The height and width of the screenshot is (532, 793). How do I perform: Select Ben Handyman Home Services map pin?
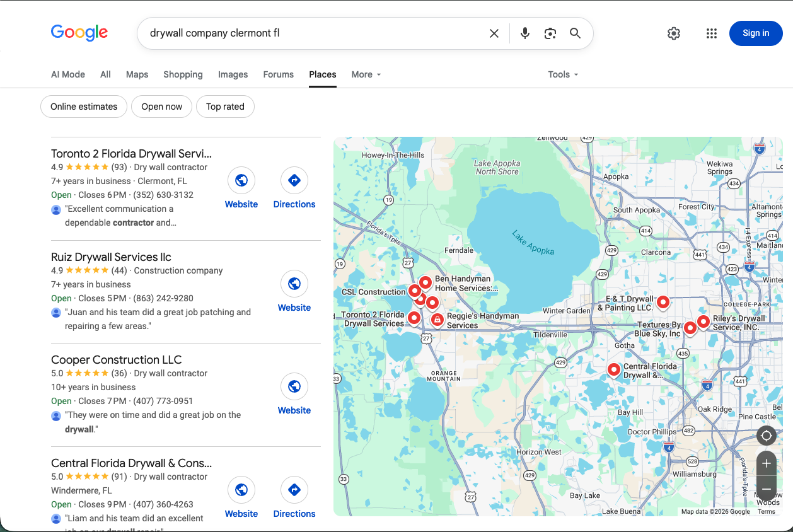(425, 282)
